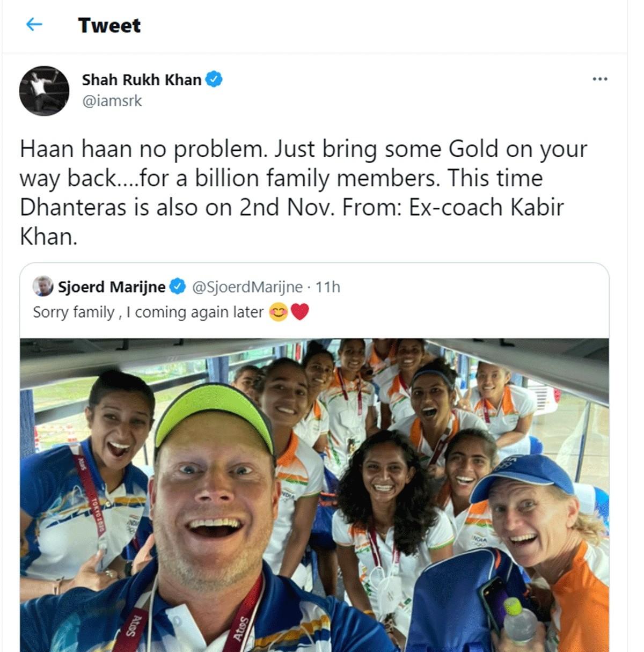644x652 pixels.
Task: Click verified badge next to Sjoerd Marijne
Action: click(178, 287)
